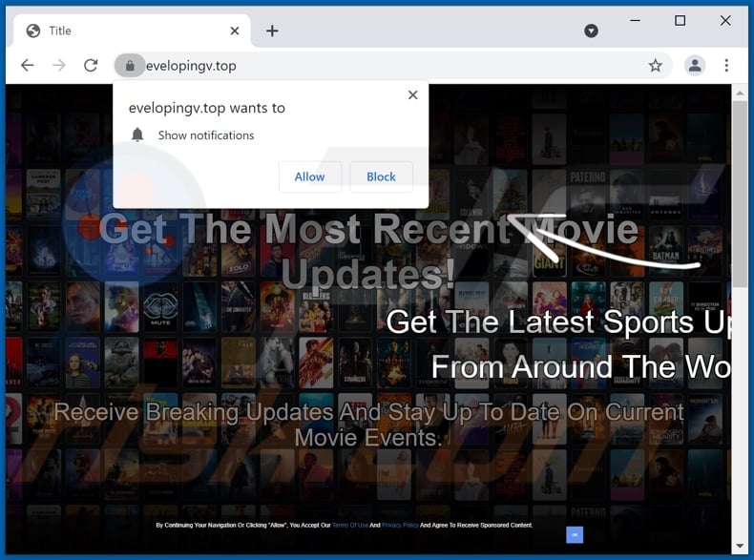Click the bell icon next to Show notifications
This screenshot has width=754, height=560.
137,135
